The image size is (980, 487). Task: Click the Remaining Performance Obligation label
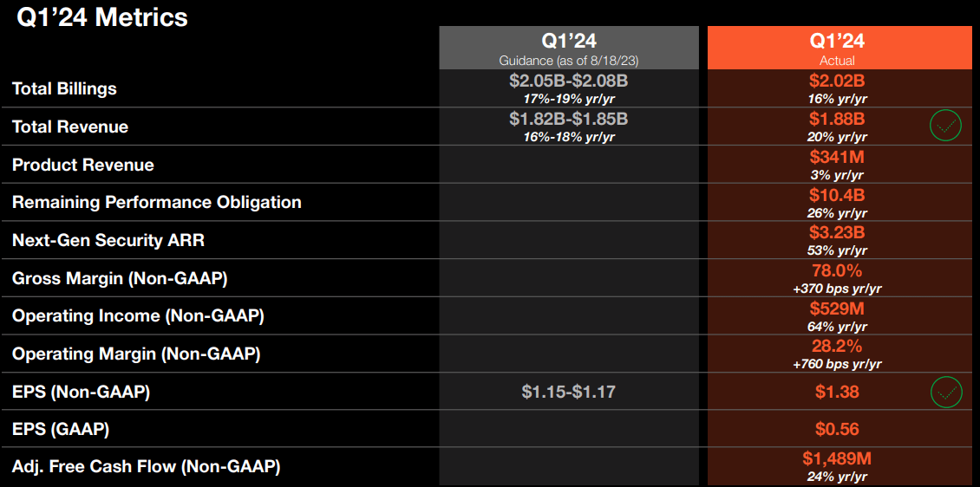pyautogui.click(x=157, y=202)
